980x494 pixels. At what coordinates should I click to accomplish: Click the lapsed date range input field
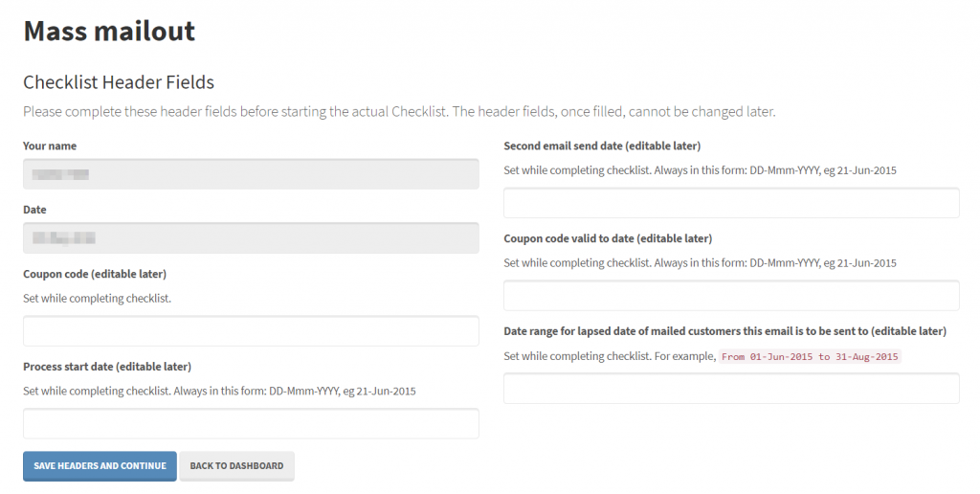pos(731,389)
